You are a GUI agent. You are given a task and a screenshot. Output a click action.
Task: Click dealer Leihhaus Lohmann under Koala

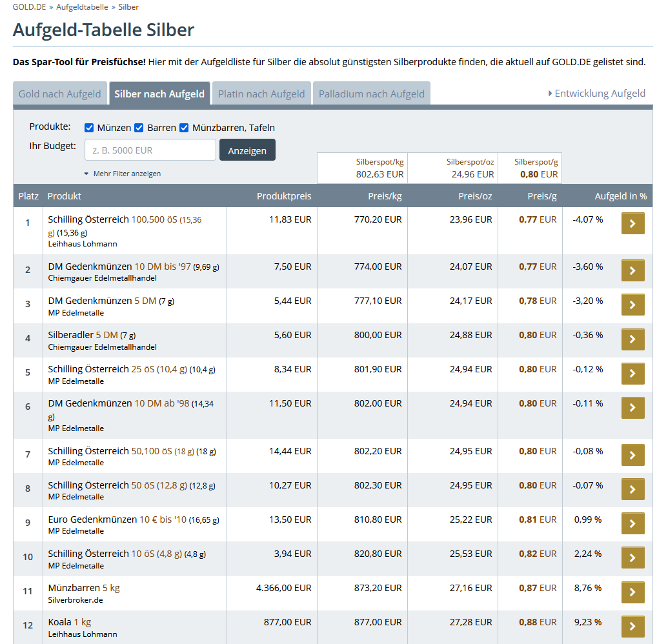pos(83,634)
